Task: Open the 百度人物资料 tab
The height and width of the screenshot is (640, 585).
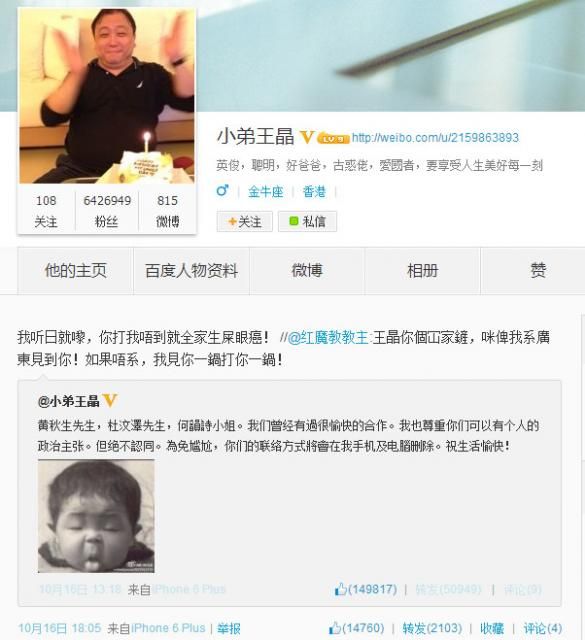Action: click(191, 271)
